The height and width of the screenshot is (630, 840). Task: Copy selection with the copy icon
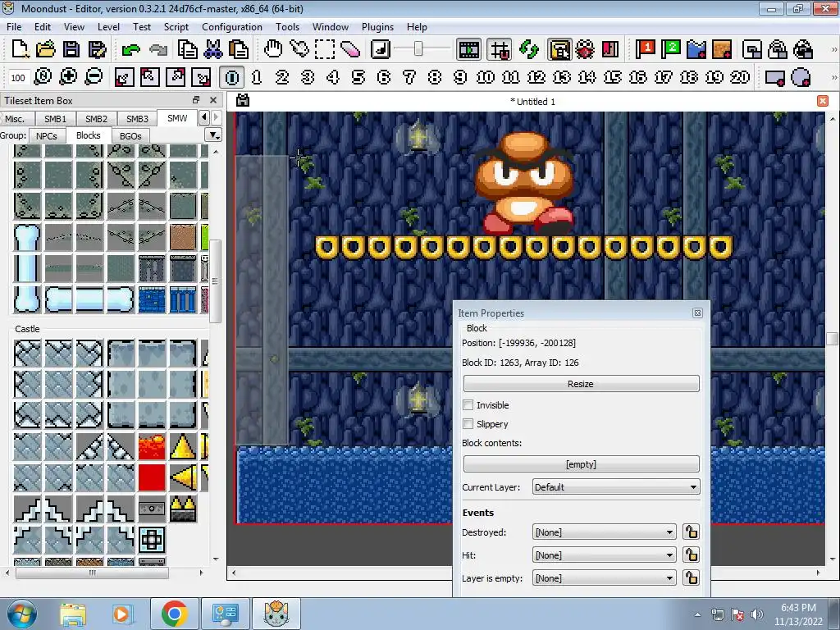pyautogui.click(x=188, y=50)
